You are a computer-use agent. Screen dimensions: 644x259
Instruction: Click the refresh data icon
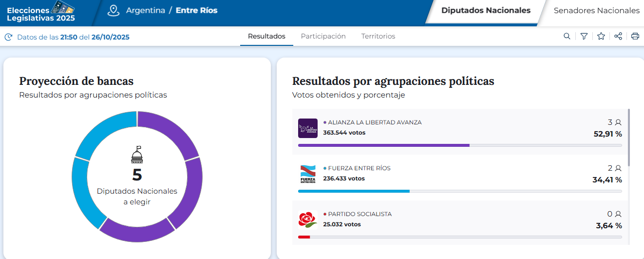pyautogui.click(x=8, y=37)
